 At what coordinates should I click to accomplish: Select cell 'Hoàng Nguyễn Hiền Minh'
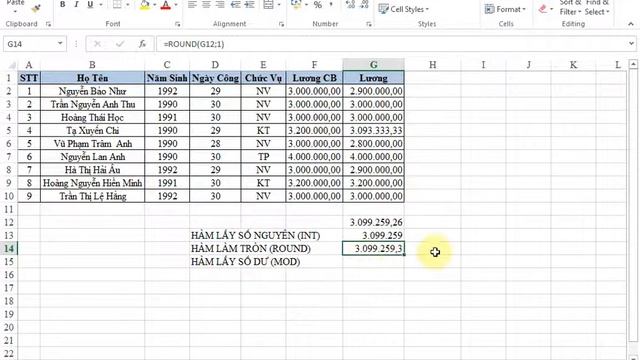92,183
